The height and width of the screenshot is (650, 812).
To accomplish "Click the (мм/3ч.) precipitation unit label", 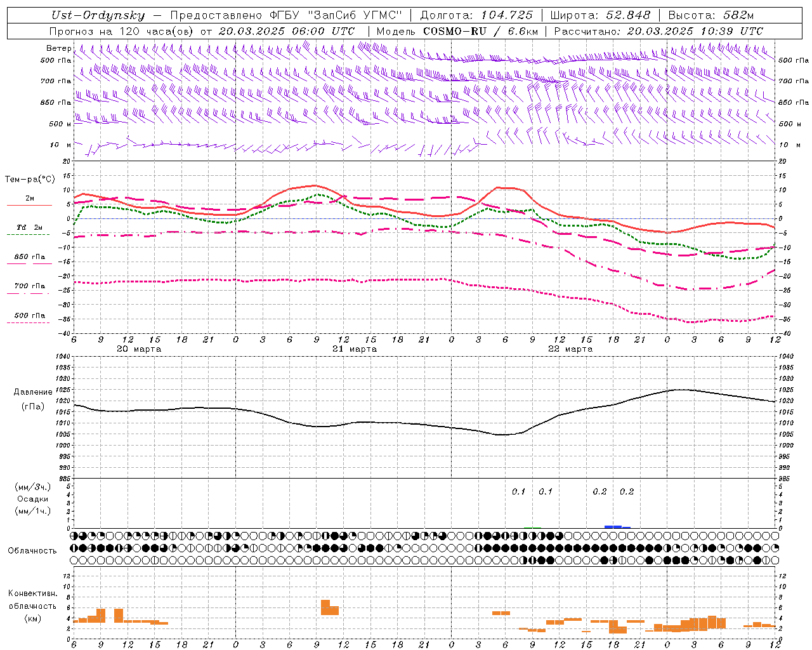I will coord(33,487).
